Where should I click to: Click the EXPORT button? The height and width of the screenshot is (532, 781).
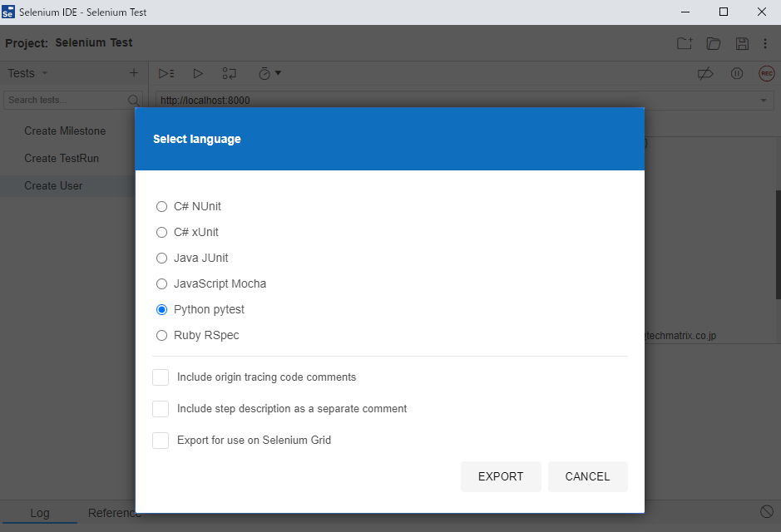pos(501,477)
